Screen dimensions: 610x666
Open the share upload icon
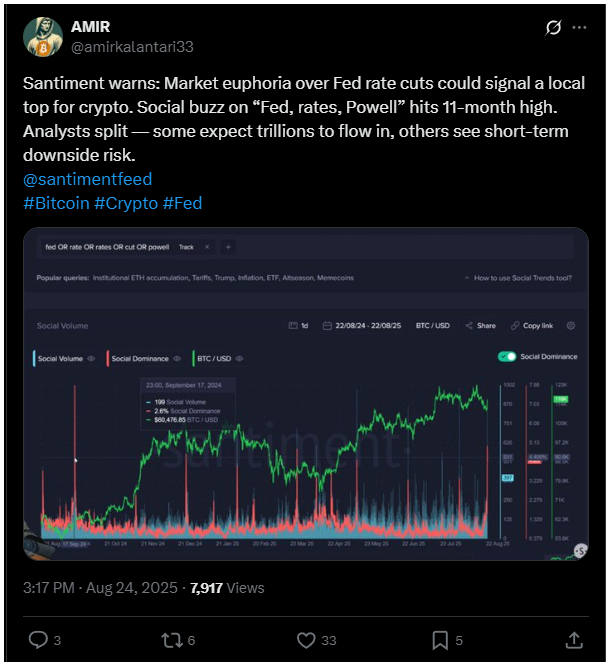point(574,640)
